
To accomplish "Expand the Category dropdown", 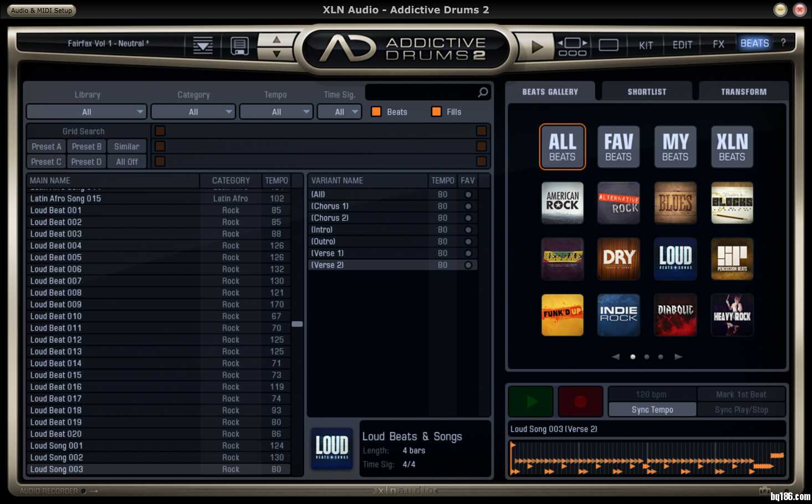I will pyautogui.click(x=193, y=112).
